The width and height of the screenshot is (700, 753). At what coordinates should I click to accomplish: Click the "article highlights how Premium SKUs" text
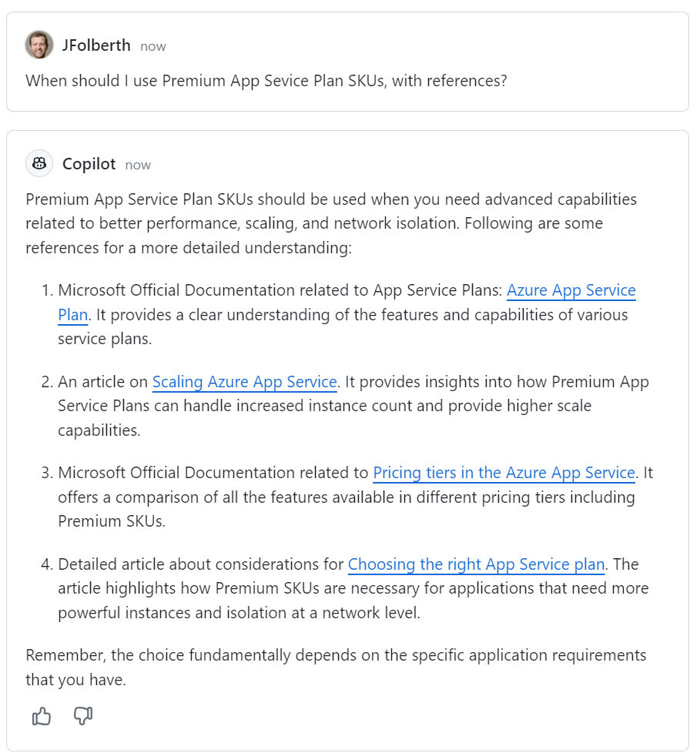tap(191, 589)
